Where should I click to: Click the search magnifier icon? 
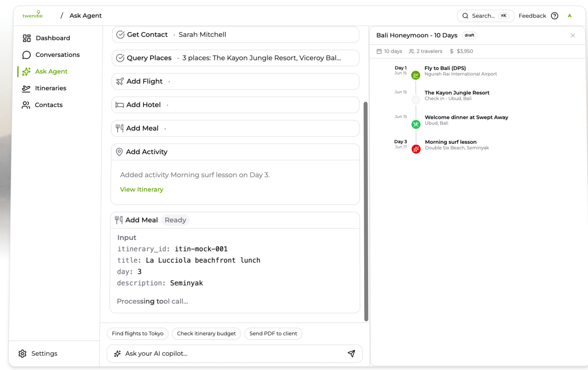[x=465, y=16]
